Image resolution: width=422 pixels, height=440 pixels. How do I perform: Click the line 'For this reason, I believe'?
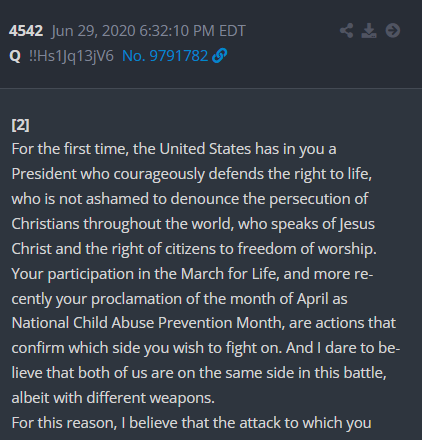(191, 423)
